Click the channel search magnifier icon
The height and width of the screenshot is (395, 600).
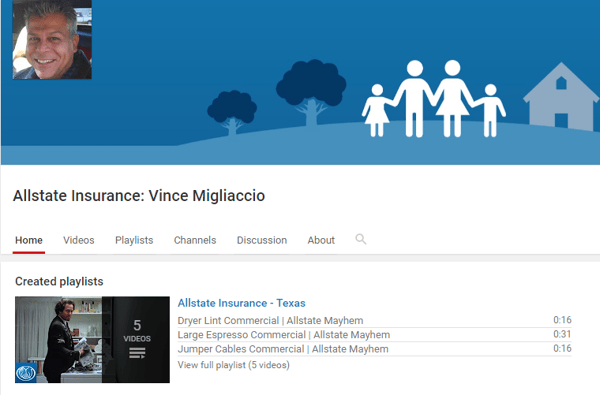tap(360, 239)
